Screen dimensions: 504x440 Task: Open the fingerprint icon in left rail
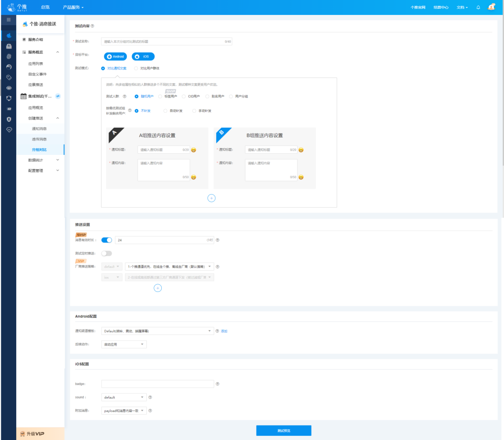9,57
